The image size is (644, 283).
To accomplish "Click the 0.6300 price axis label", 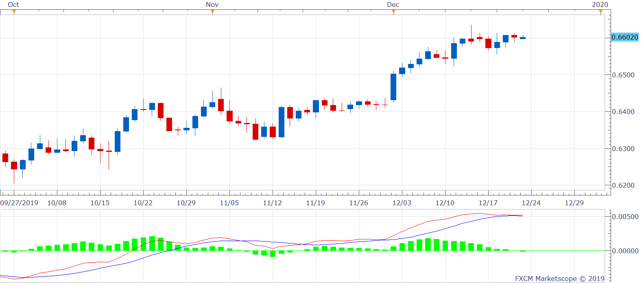I will click(x=623, y=149).
